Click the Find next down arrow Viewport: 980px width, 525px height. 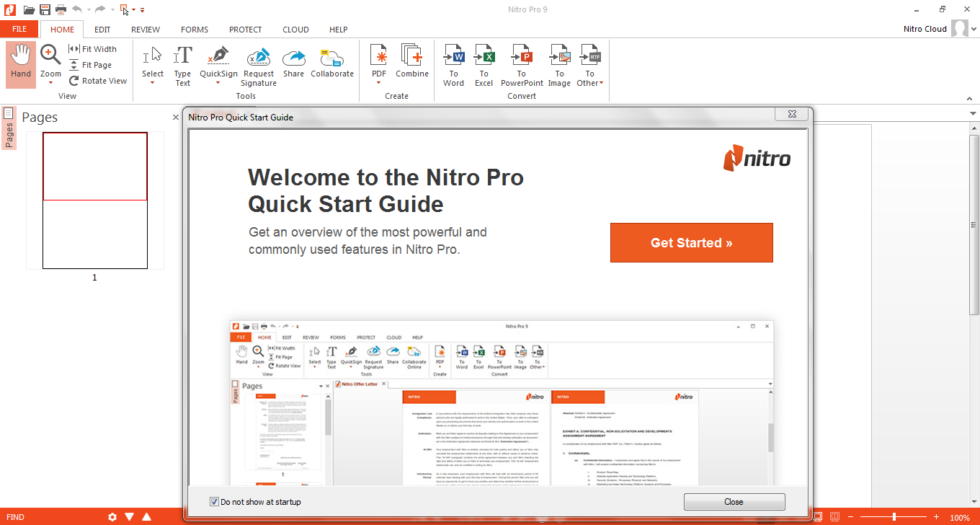point(130,517)
